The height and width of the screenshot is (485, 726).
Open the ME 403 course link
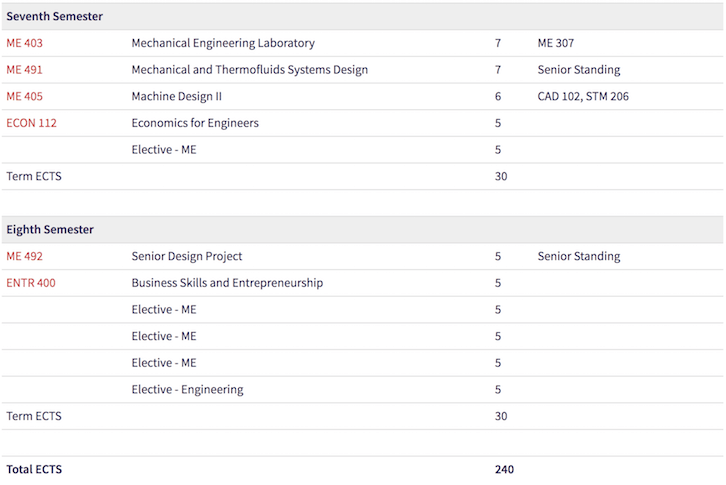25,43
